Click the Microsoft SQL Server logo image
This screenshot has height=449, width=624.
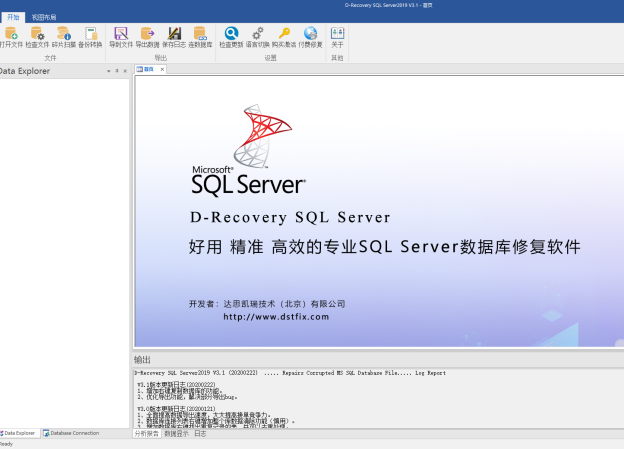point(249,150)
